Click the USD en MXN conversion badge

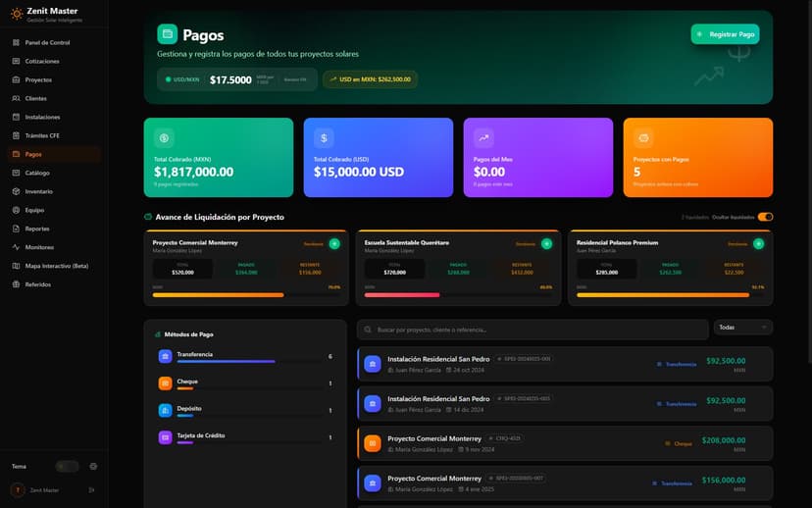coord(370,79)
